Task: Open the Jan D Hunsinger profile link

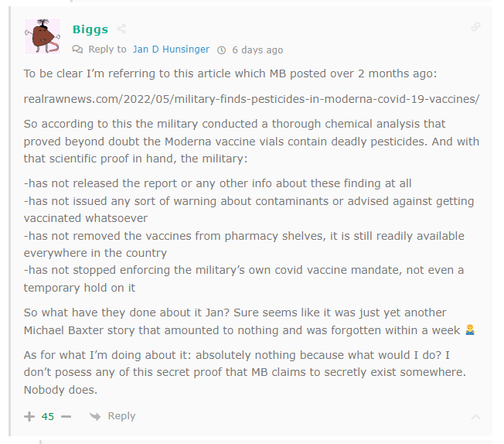Action: tap(171, 50)
